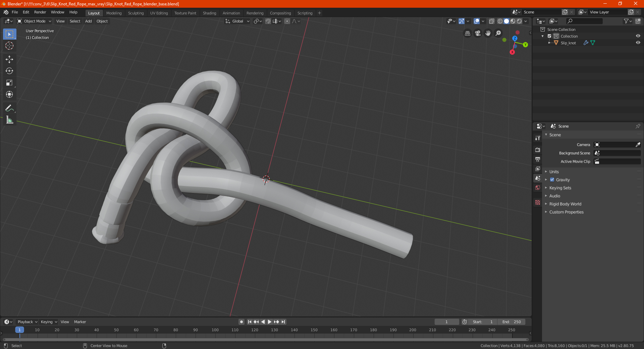Open the View Layer properties tab
The width and height of the screenshot is (644, 349).
pos(538,168)
